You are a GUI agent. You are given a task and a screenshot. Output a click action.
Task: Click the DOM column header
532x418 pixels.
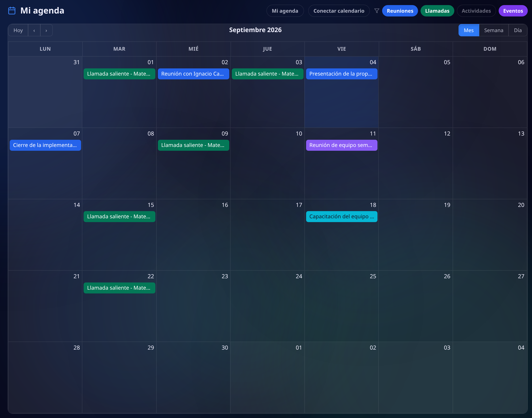tap(490, 49)
